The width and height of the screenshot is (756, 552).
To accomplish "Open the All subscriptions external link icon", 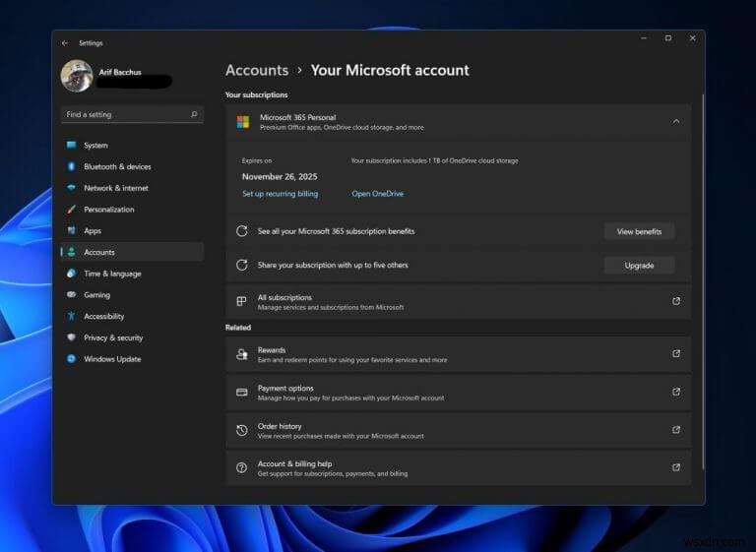I will [676, 301].
